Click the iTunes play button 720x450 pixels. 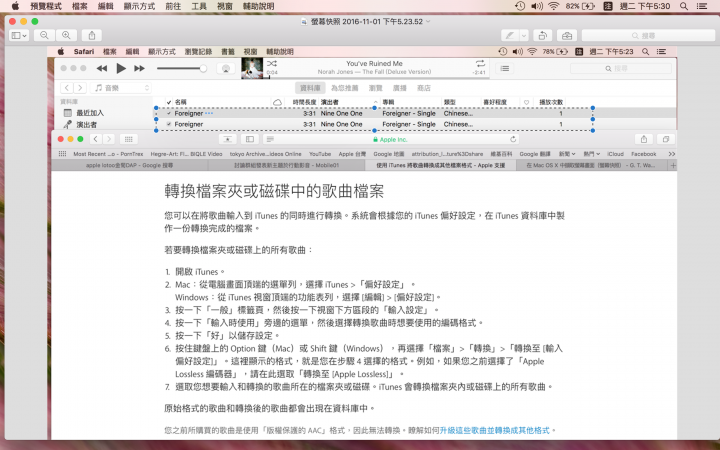click(121, 68)
